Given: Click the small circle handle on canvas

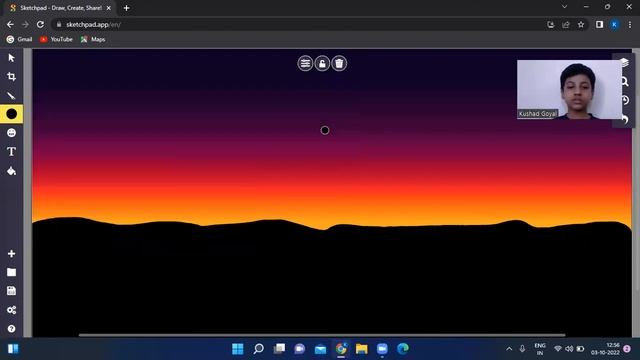Looking at the screenshot, I should pyautogui.click(x=325, y=130).
